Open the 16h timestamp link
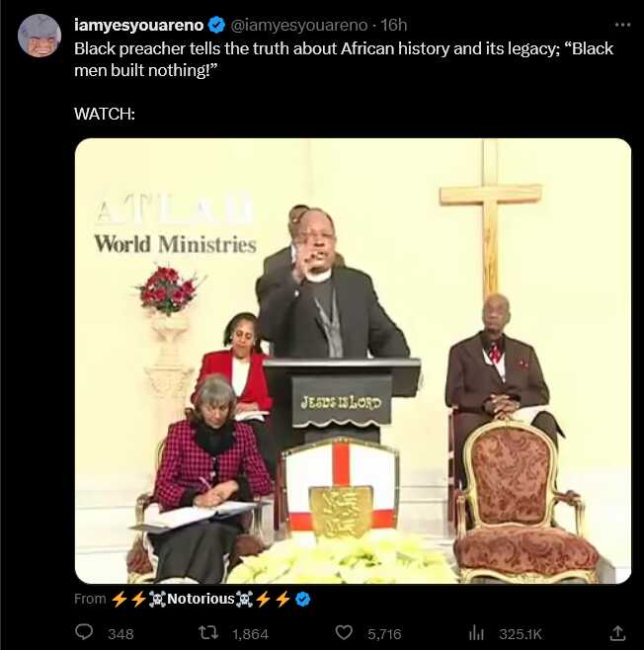The image size is (644, 650). [x=394, y=26]
